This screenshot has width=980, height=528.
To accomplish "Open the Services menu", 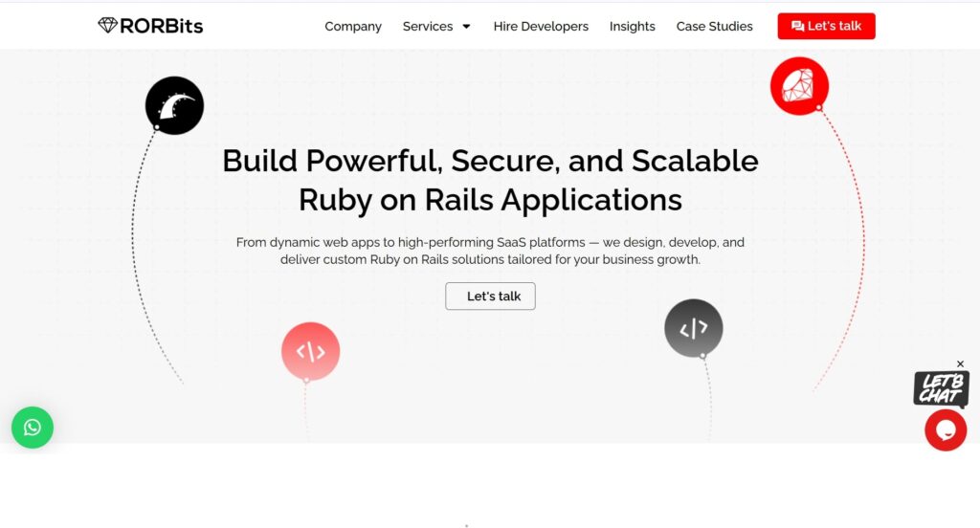I will coord(428,27).
